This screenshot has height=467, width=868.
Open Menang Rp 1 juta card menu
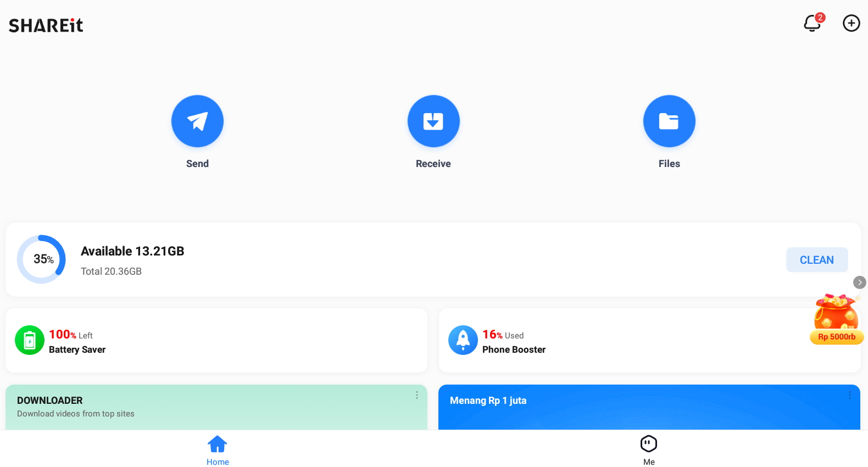(850, 395)
